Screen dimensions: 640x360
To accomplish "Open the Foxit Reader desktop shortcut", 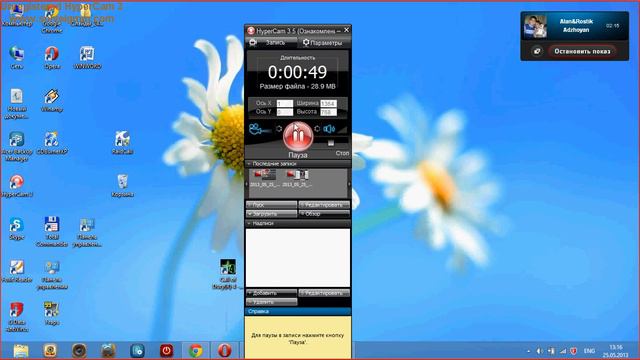I will click(17, 271).
